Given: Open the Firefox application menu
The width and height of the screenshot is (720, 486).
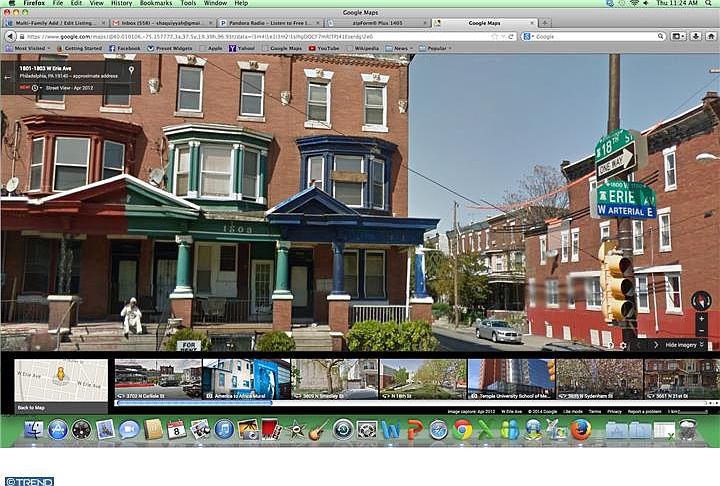Looking at the screenshot, I should click(x=34, y=3).
